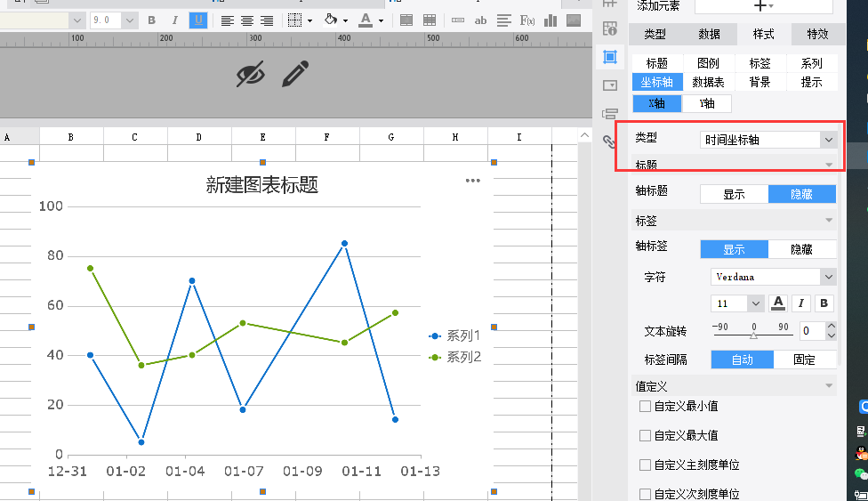Set axis title to 隐藏
868x501 pixels.
801,194
